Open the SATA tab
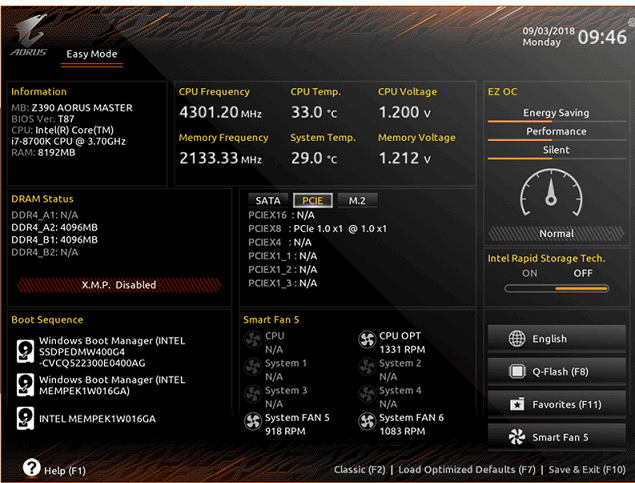Image resolution: width=635 pixels, height=483 pixels. [x=268, y=200]
